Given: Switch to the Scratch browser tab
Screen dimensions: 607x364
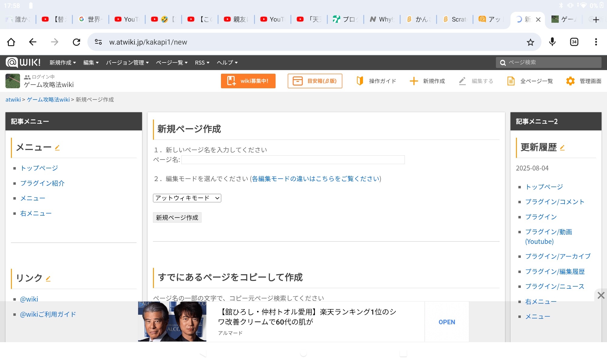Looking at the screenshot, I should (455, 19).
